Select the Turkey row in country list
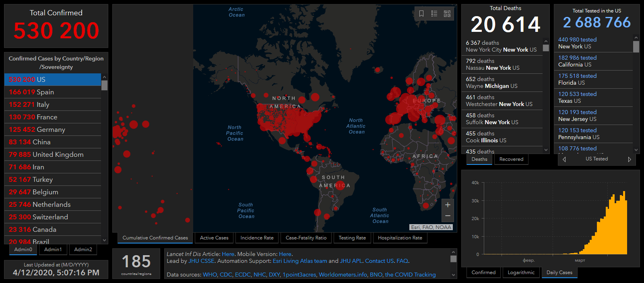This screenshot has height=283, width=644. pyautogui.click(x=53, y=180)
